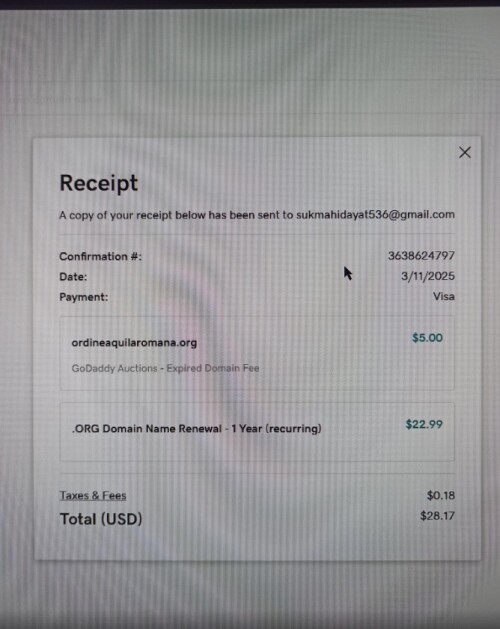Click the $5.00 price

427,338
